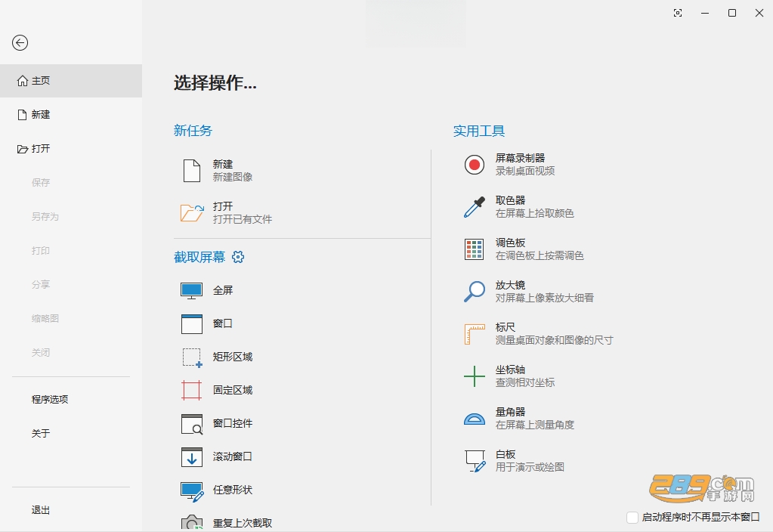This screenshot has height=532, width=773.
Task: Open capture settings gear next to 截取屏幕
Action: pos(238,257)
